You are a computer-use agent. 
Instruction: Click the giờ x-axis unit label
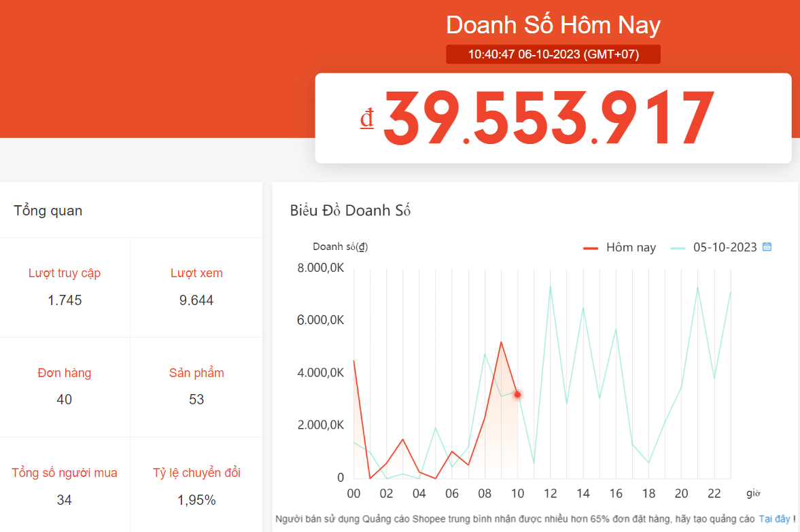(753, 493)
